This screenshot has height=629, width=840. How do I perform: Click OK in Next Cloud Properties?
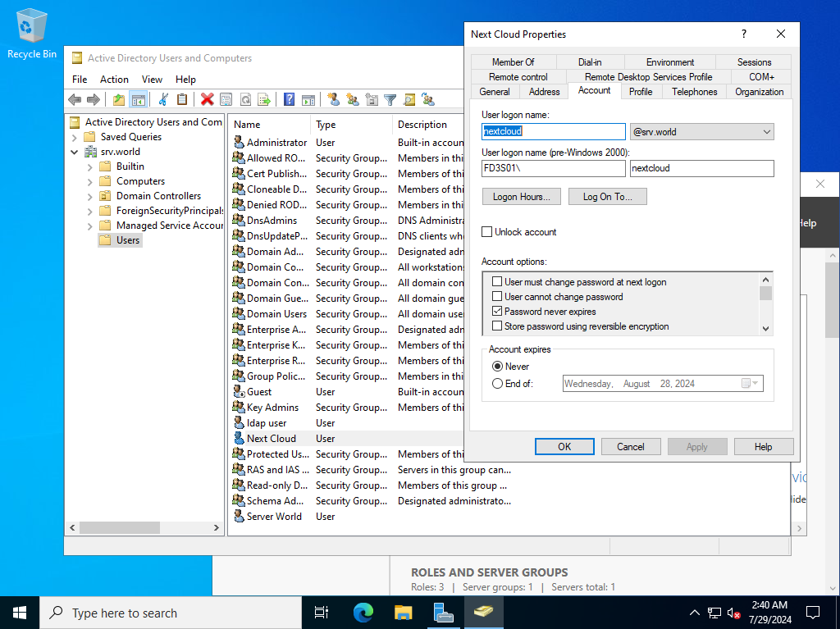click(x=564, y=447)
